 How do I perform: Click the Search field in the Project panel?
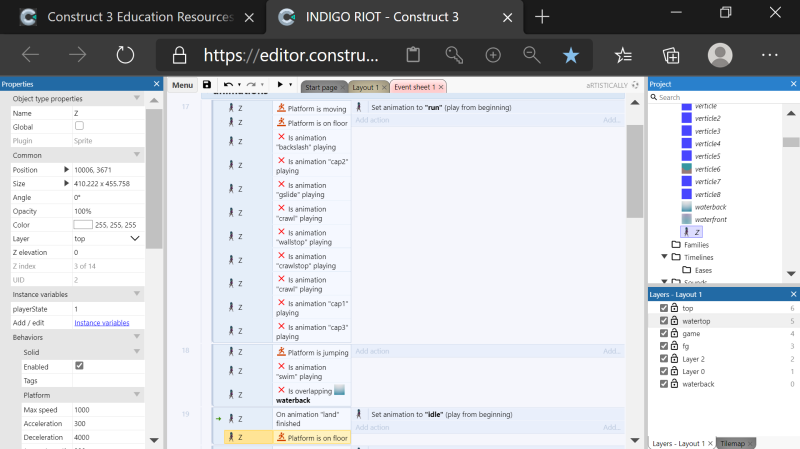[x=719, y=97]
